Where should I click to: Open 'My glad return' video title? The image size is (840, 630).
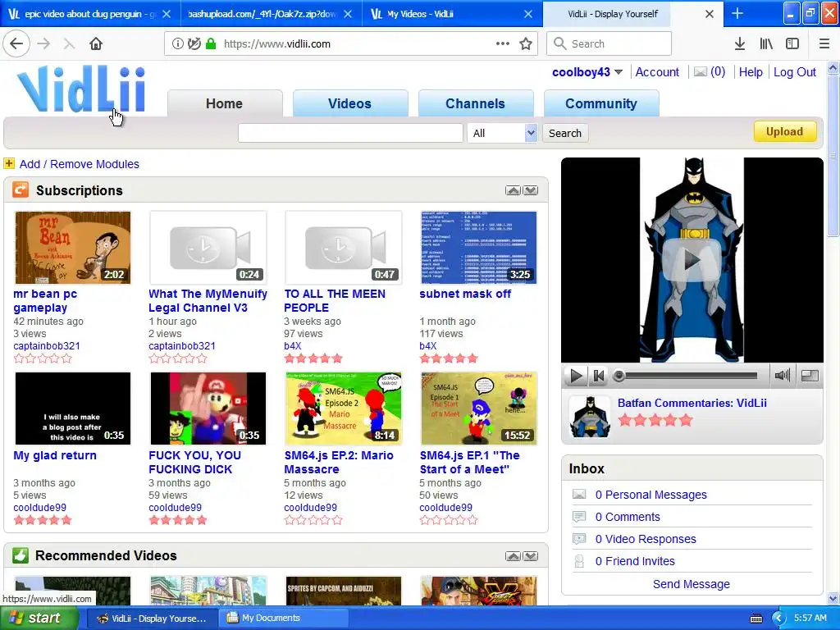pyautogui.click(x=55, y=455)
